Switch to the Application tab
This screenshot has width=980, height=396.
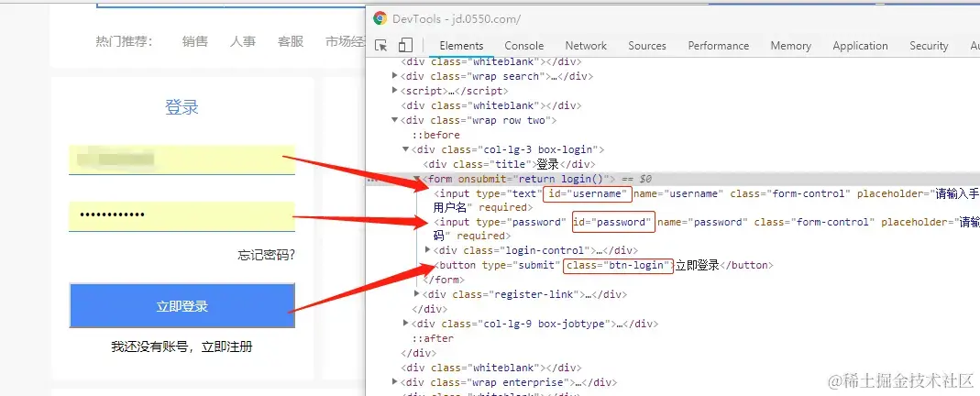(x=860, y=46)
